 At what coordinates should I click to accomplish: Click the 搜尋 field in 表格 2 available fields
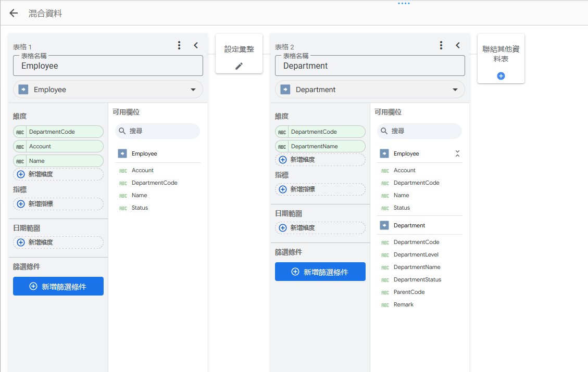click(x=419, y=131)
